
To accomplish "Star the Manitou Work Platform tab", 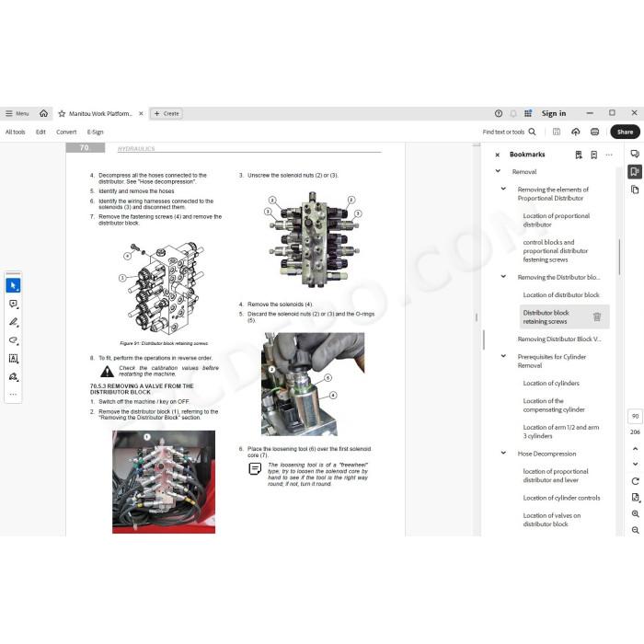I will 62,114.
